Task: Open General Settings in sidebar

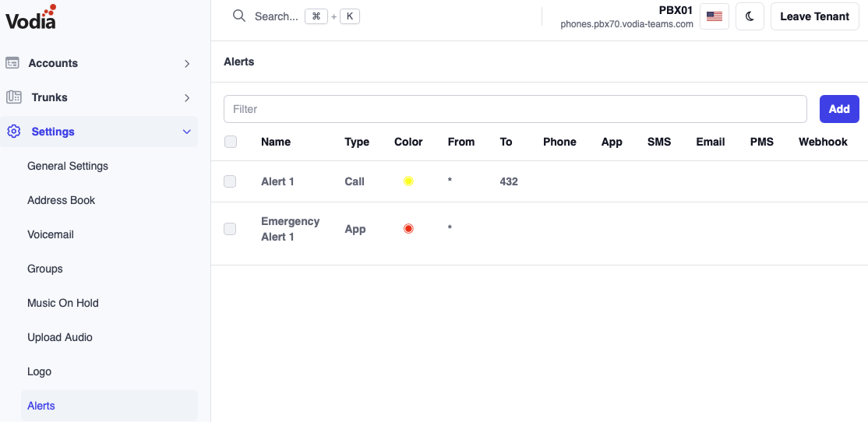Action: coord(68,166)
